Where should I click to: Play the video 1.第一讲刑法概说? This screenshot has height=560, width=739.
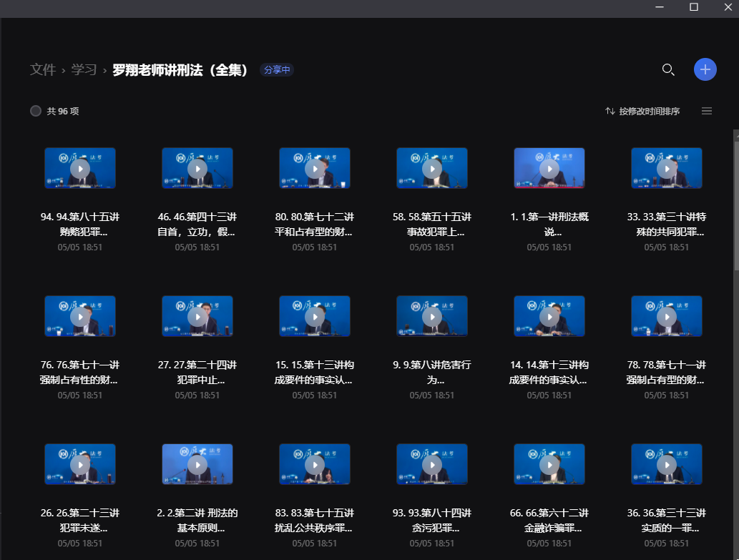(x=549, y=168)
